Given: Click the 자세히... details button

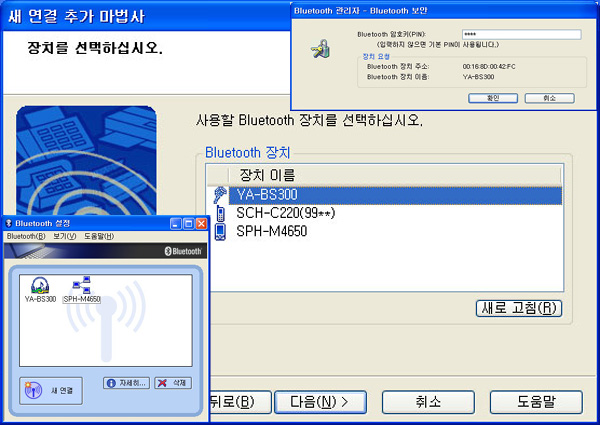Looking at the screenshot, I should (126, 383).
